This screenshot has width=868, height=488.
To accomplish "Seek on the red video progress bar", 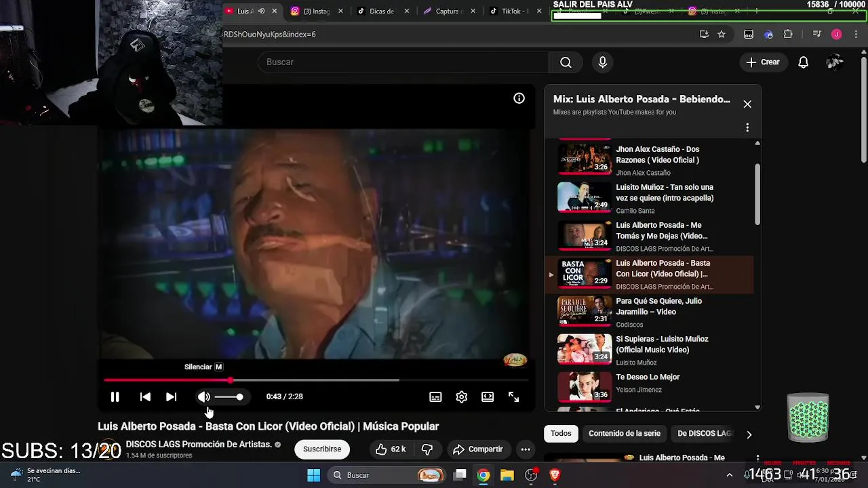I will click(315, 380).
